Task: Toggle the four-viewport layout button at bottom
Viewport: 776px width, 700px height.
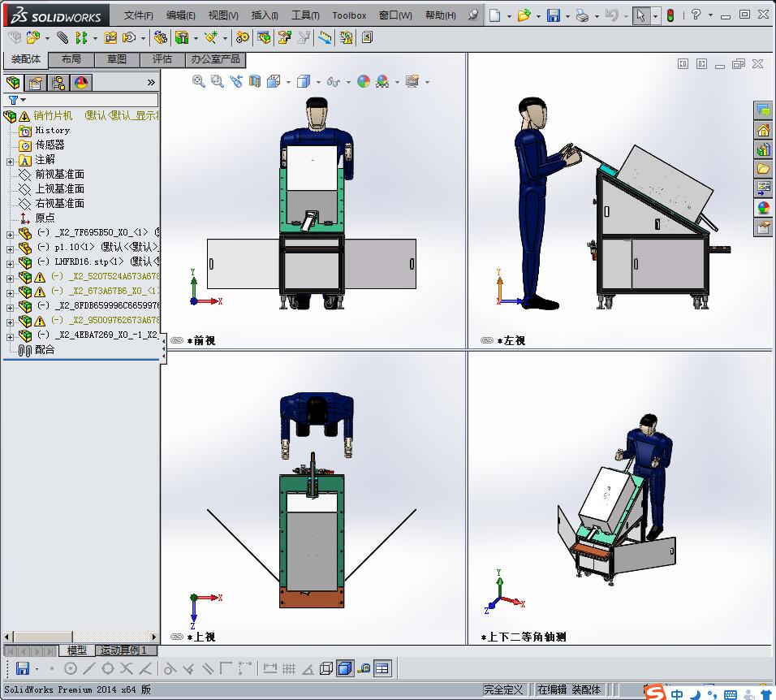Action: (x=382, y=669)
